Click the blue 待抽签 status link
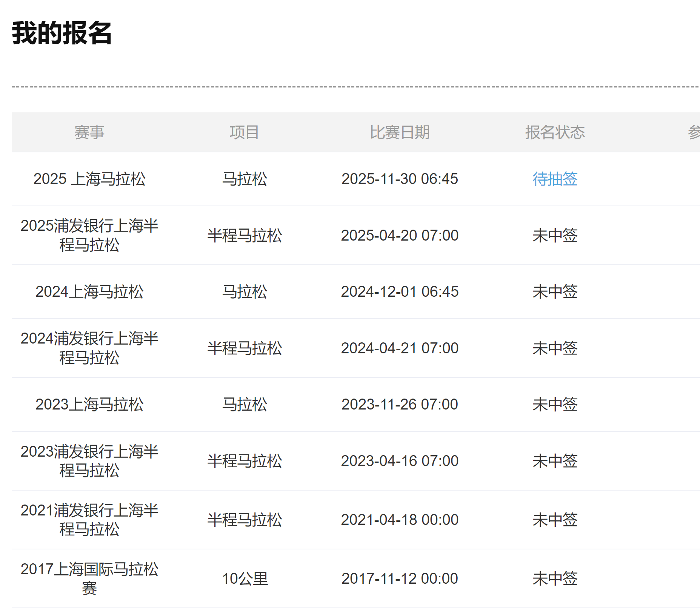The width and height of the screenshot is (700, 612). [555, 179]
